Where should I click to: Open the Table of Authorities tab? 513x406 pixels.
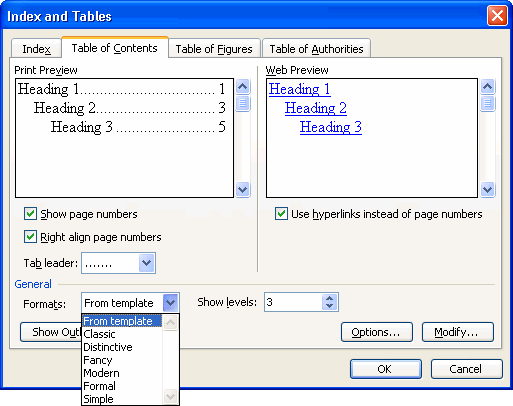point(316,49)
